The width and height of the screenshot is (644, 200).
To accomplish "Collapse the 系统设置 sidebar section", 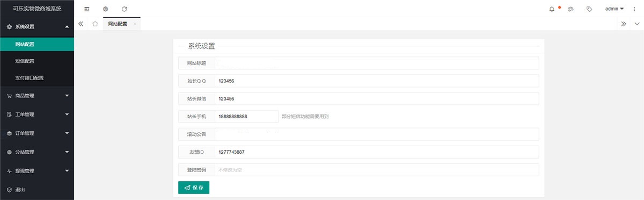I will pos(37,26).
